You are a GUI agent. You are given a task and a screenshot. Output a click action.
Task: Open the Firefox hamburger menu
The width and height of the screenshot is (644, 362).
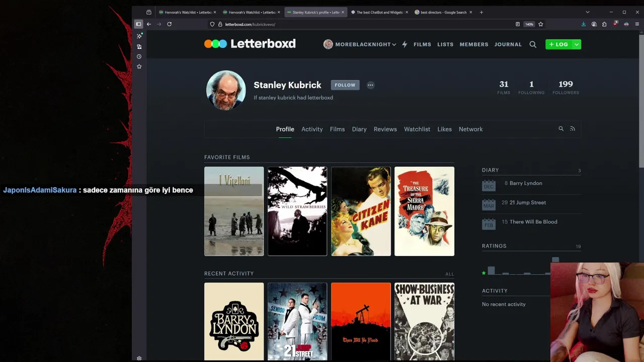click(x=637, y=24)
